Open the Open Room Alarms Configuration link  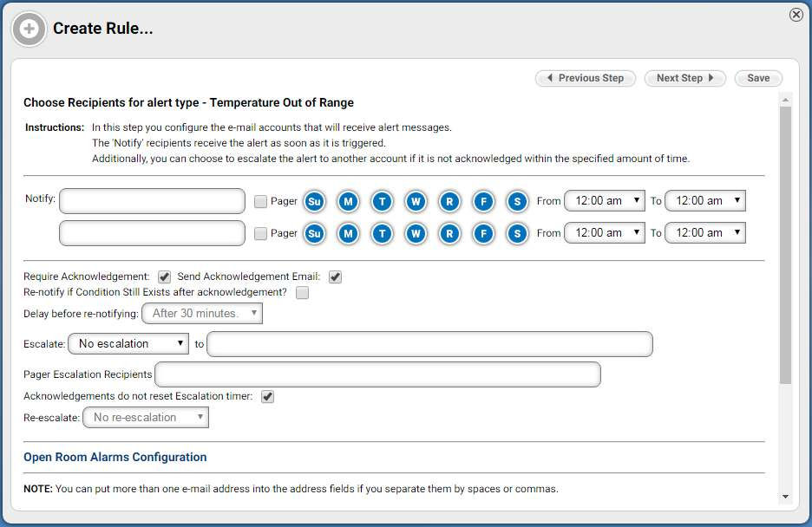[x=115, y=457]
